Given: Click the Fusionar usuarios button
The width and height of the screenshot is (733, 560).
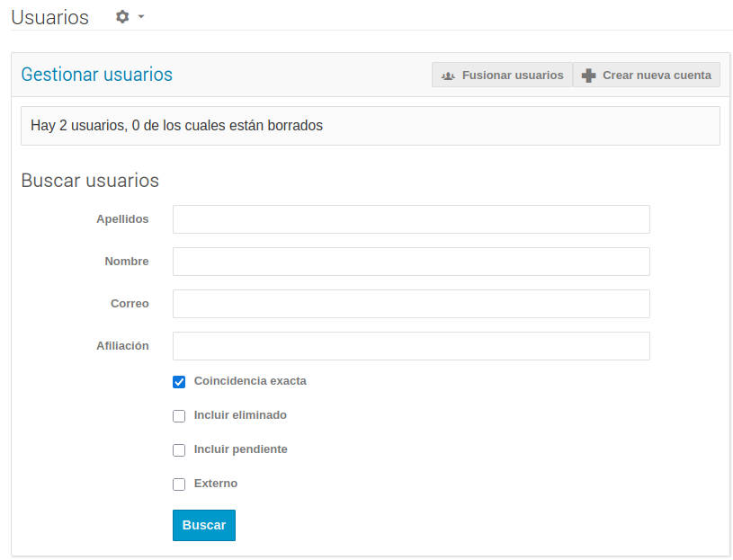Looking at the screenshot, I should click(502, 75).
